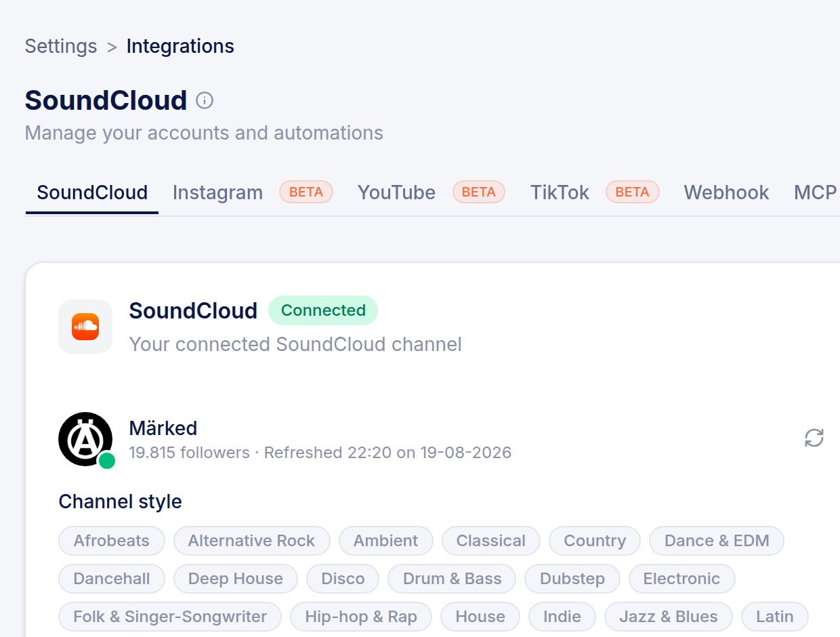
Task: Click the info icon next to SoundCloud heading
Action: click(x=205, y=101)
